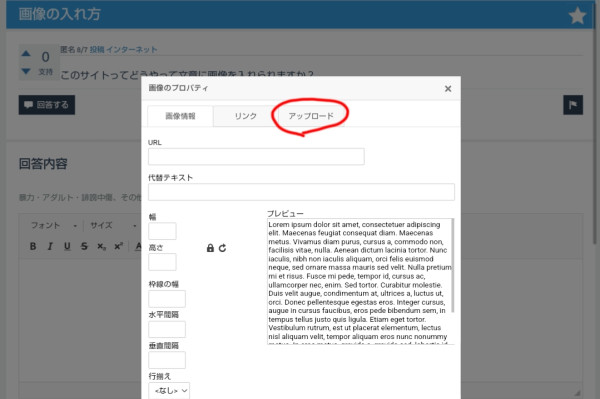
Task: Toggle bold formatting in the editor
Action: [33, 246]
